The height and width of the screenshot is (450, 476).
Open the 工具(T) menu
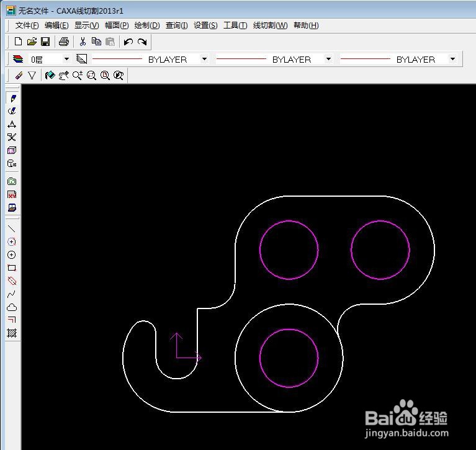point(235,25)
